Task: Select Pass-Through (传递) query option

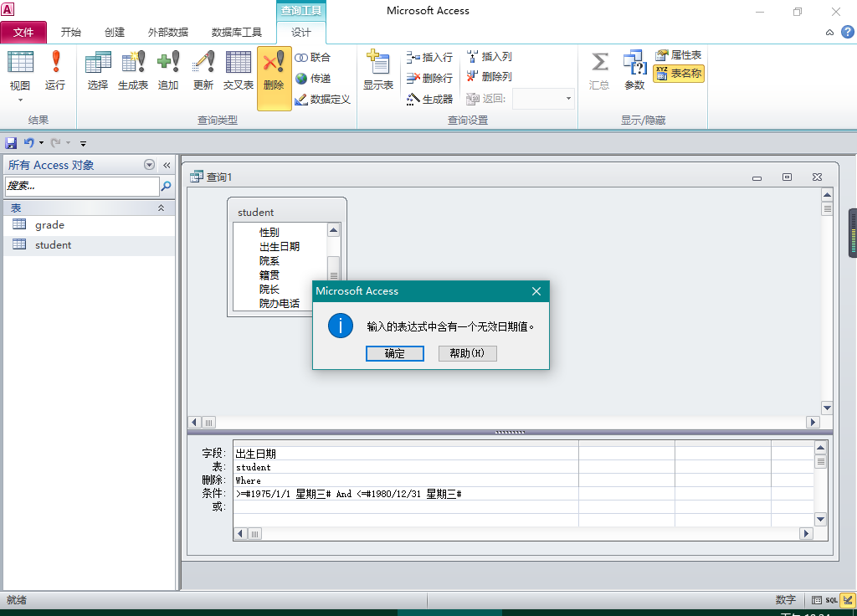Action: pyautogui.click(x=313, y=78)
